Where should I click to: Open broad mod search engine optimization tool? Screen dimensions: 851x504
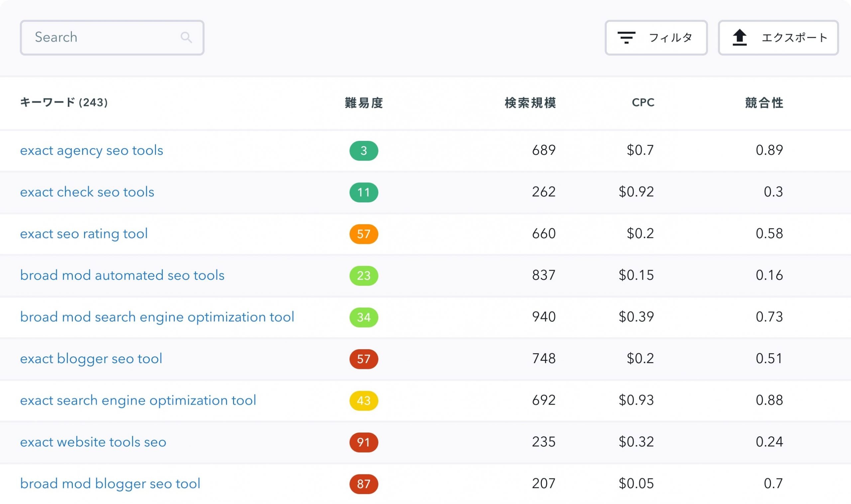tap(157, 317)
